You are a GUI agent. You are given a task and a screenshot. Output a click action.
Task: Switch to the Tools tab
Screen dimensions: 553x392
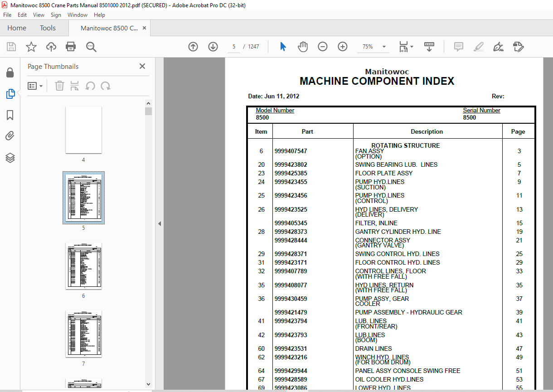(48, 28)
